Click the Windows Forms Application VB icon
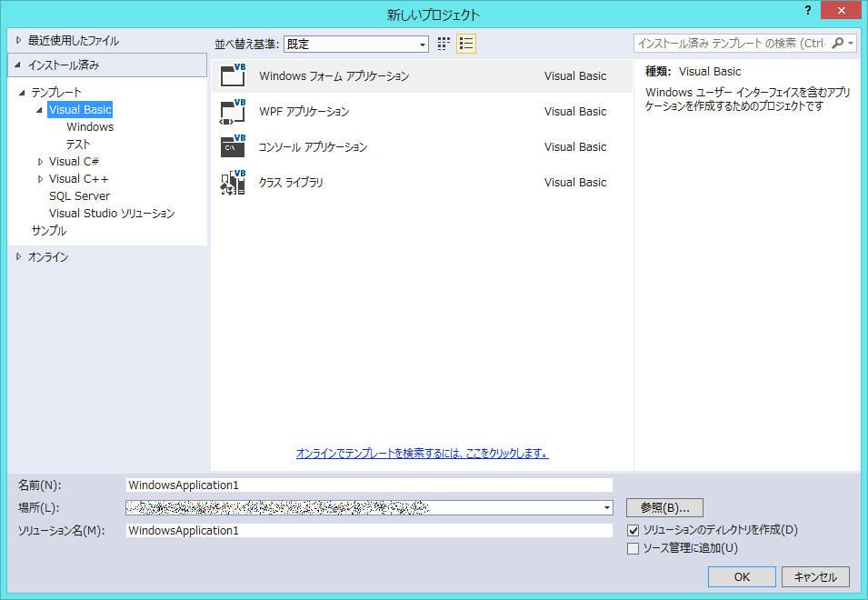This screenshot has width=868, height=600. (x=233, y=75)
